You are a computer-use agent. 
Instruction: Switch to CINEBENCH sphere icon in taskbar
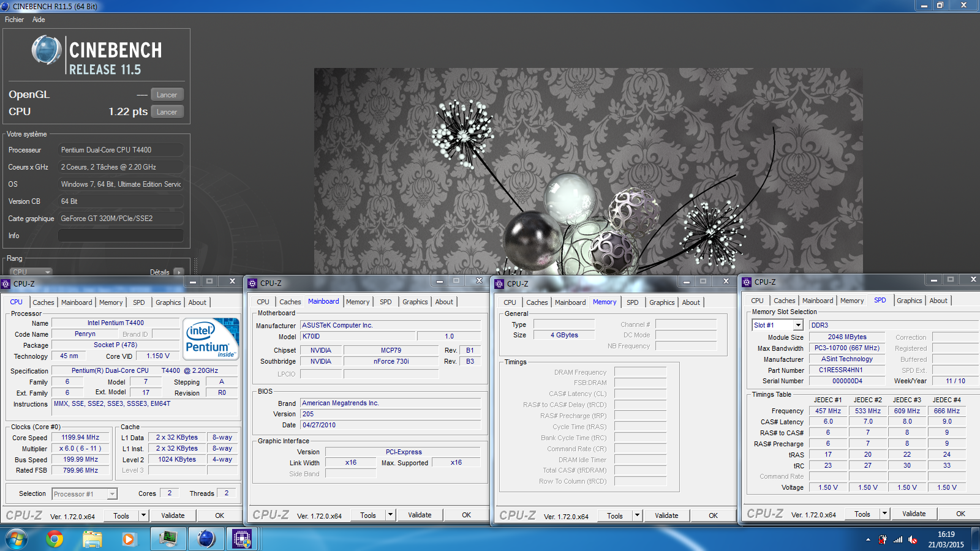coord(206,539)
